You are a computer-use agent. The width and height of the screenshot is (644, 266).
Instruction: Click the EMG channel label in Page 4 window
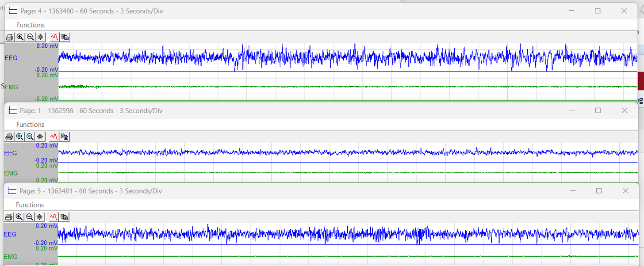tap(11, 87)
